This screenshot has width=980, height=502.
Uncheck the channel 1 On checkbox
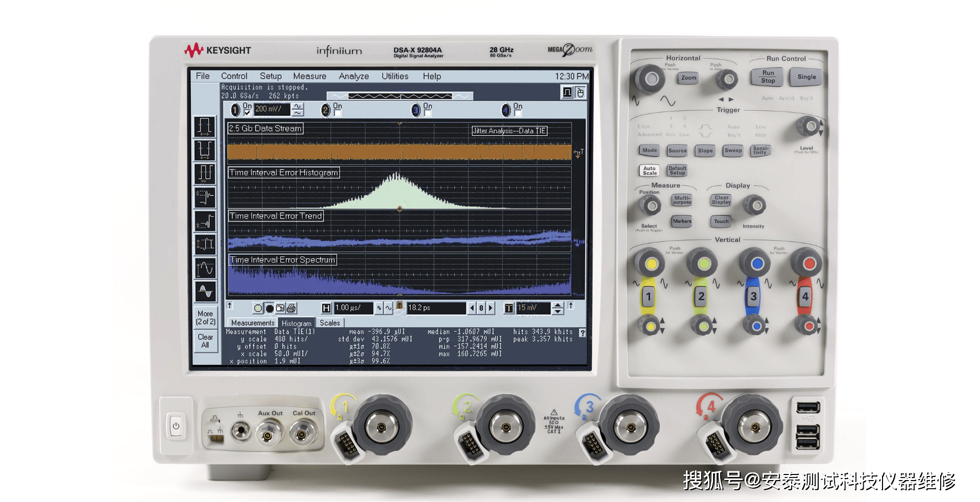point(247,113)
